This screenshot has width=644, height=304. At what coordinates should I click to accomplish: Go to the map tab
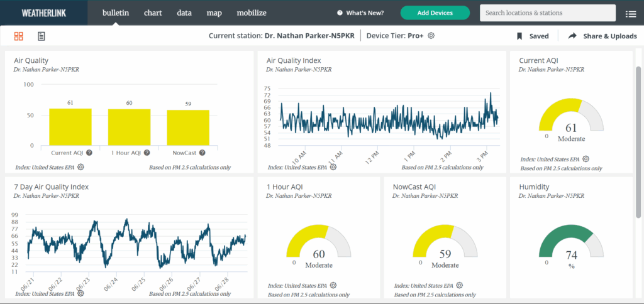pos(214,13)
